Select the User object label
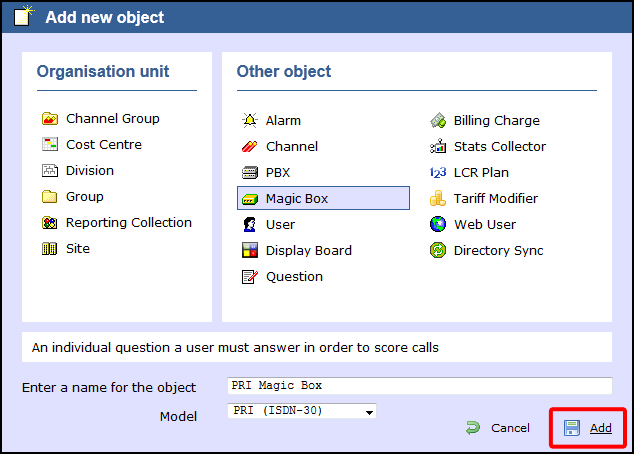This screenshot has height=454, width=634. tap(280, 224)
